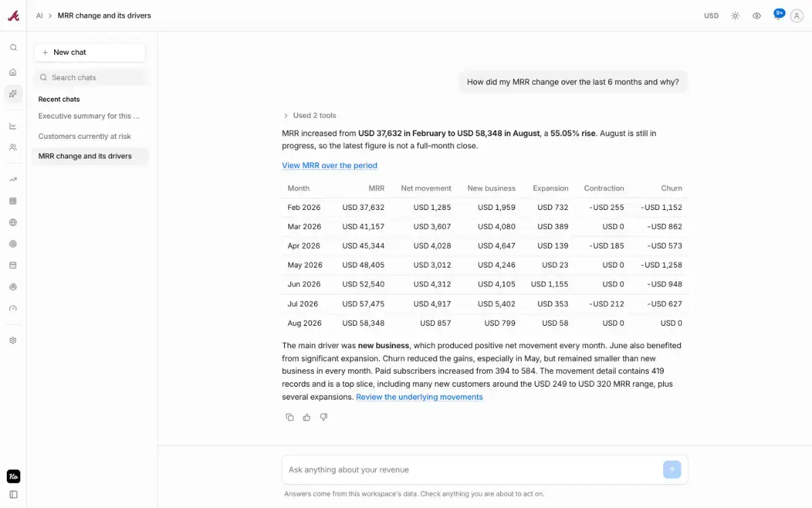The height and width of the screenshot is (508, 812).
Task: Toggle sidebar panel with bottom-left layout icon
Action: (x=14, y=494)
